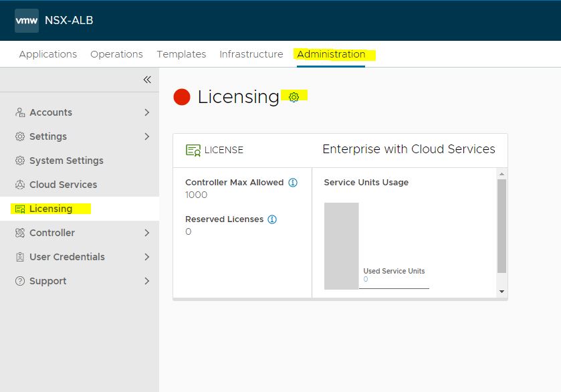Click the green LICENSE card icon
Image resolution: width=561 pixels, height=392 pixels.
coord(193,150)
